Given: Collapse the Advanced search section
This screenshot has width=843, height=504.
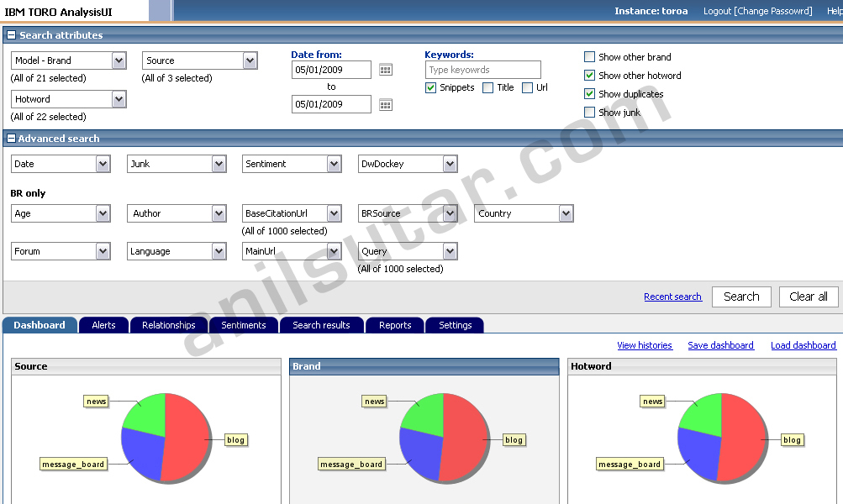Looking at the screenshot, I should tap(11, 138).
